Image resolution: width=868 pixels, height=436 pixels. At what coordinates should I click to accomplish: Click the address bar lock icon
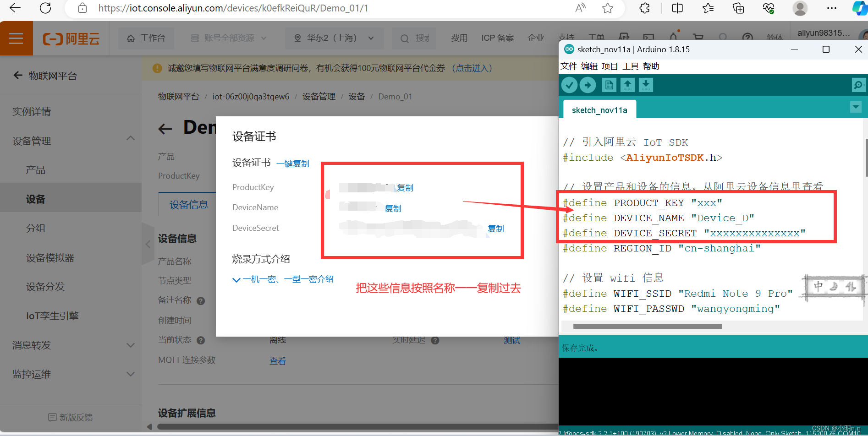pos(82,8)
